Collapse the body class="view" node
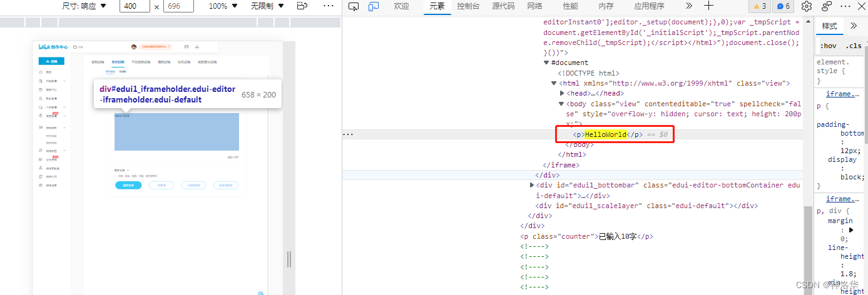 (562, 104)
